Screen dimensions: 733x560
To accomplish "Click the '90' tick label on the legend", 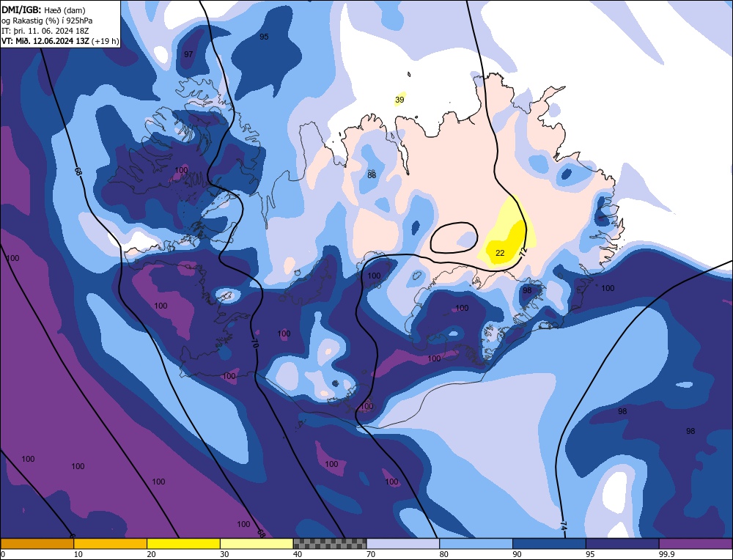I will tap(517, 554).
